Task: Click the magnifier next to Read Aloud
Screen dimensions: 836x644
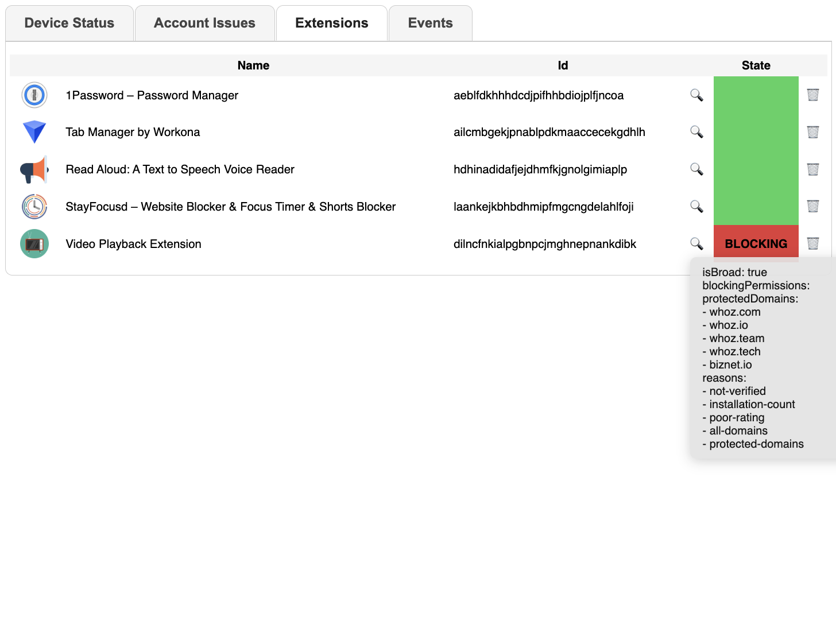Action: [x=696, y=169]
